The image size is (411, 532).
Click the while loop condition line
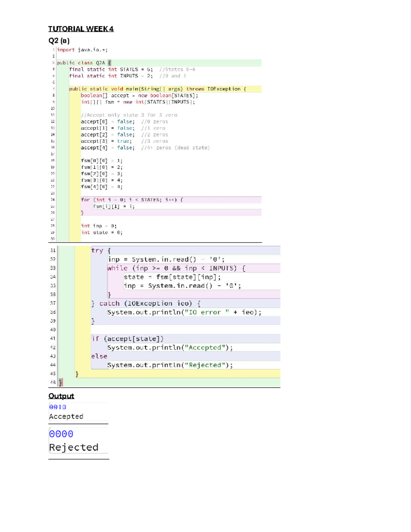point(176,268)
